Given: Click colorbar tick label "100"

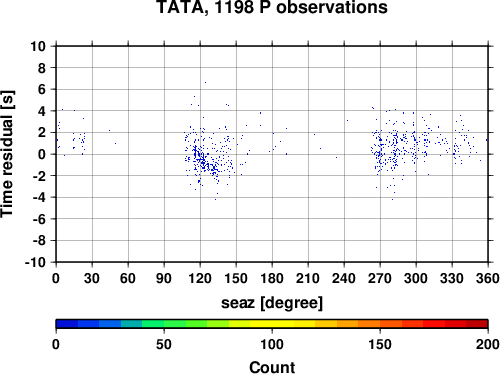Looking at the screenshot, I should (x=272, y=344).
